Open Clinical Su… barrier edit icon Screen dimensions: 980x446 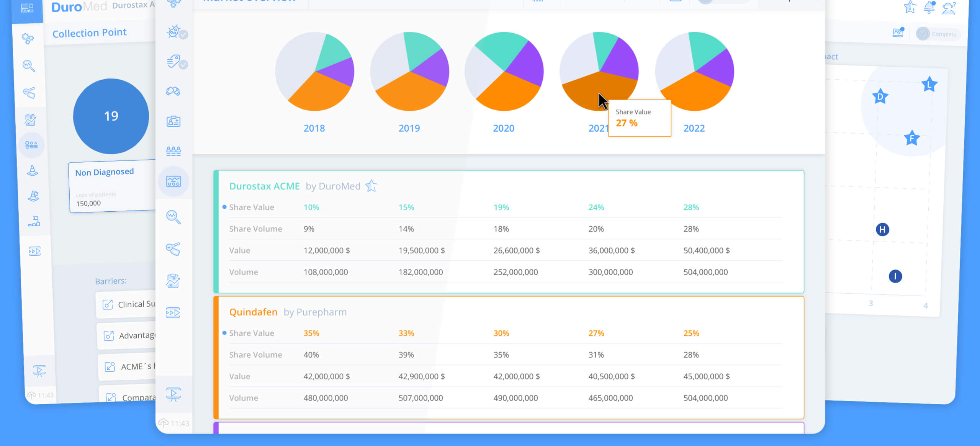[x=108, y=305]
